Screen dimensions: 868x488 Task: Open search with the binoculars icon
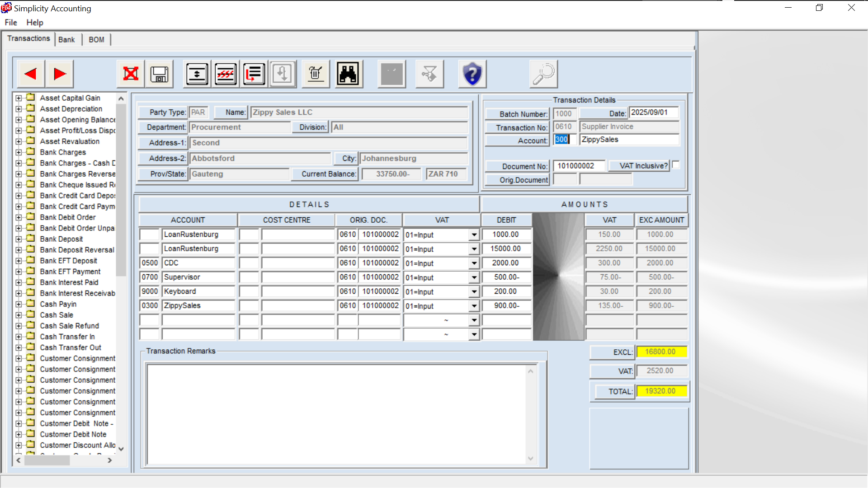coord(348,74)
